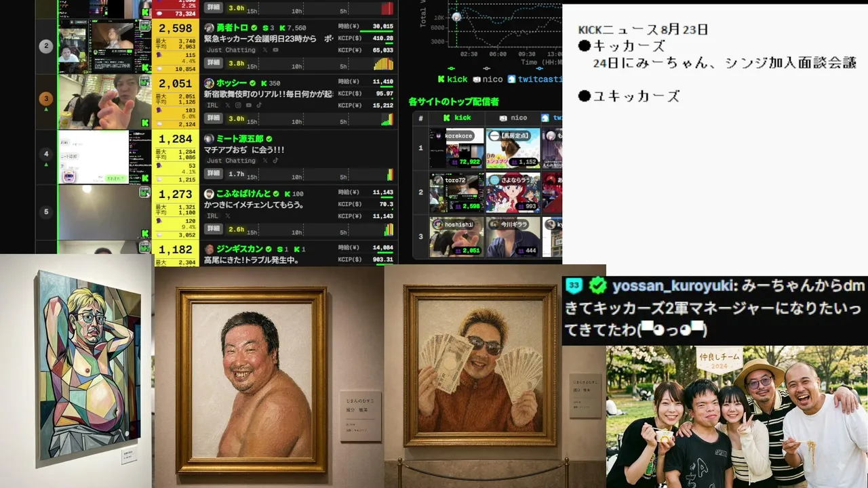
Task: Click the level 33 chat badge
Action: tap(575, 286)
